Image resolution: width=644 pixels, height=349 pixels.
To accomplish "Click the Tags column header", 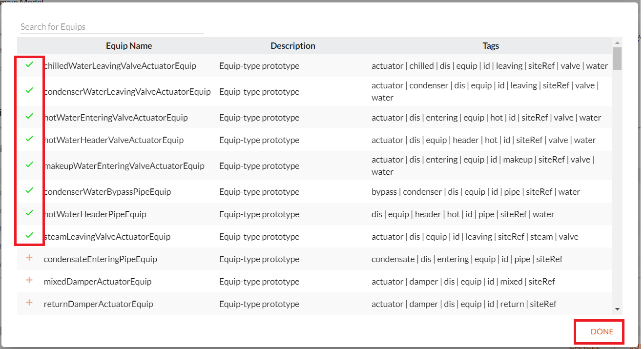I will [x=491, y=46].
